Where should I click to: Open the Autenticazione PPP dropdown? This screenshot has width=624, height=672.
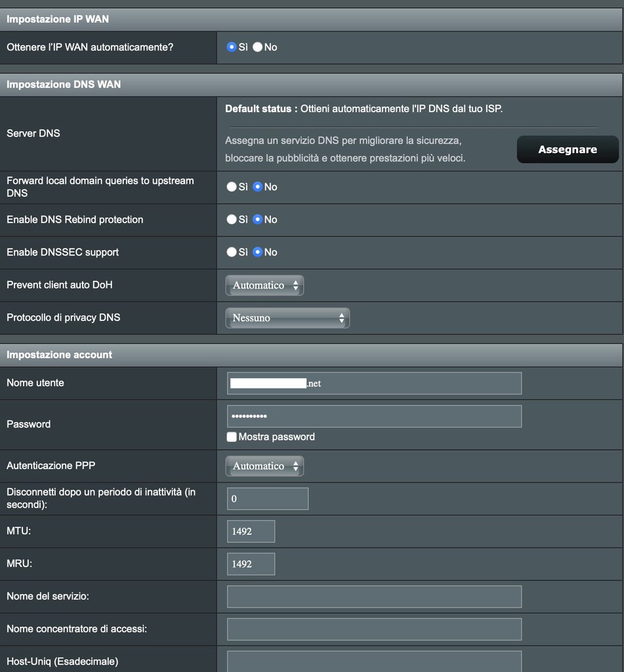tap(264, 466)
